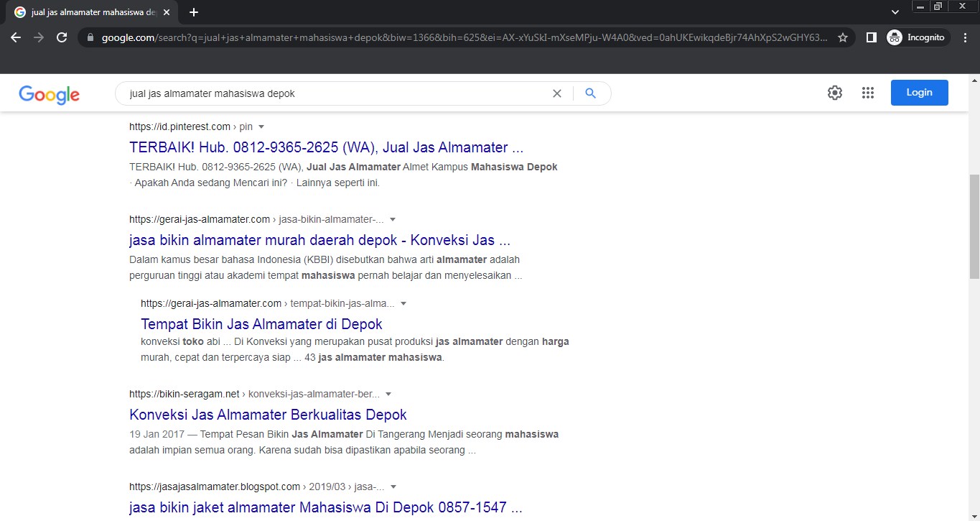The image size is (980, 521).
Task: Open jasa bikin almamater murah daerah depok result
Action: 320,240
